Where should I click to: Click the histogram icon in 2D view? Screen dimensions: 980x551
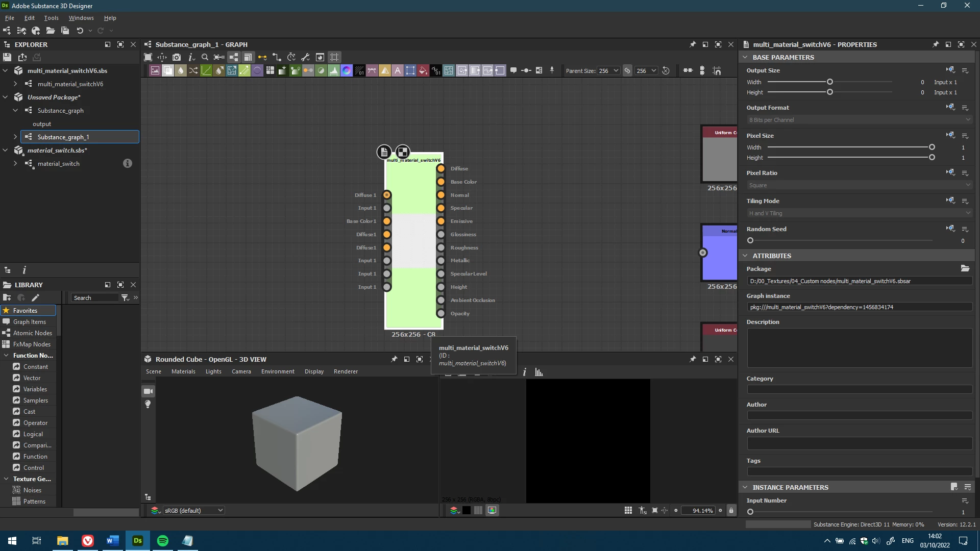(x=539, y=372)
